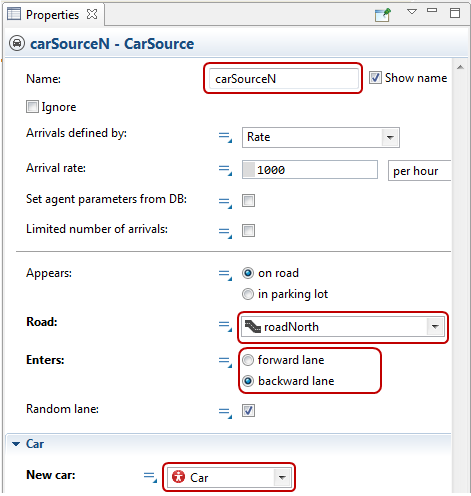Click static/dynamic switch icon beside Arrivals defined by
This screenshot has height=496, width=471.
(225, 137)
